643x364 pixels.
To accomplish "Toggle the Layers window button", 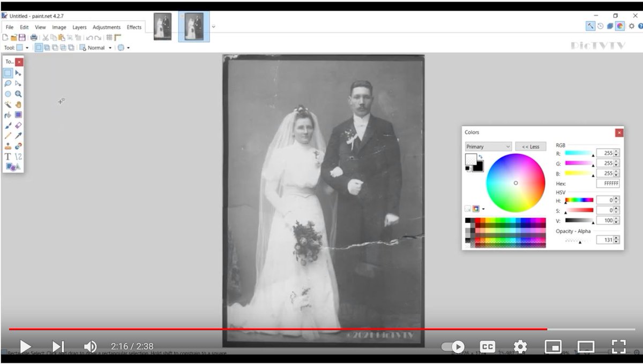I will 610,26.
